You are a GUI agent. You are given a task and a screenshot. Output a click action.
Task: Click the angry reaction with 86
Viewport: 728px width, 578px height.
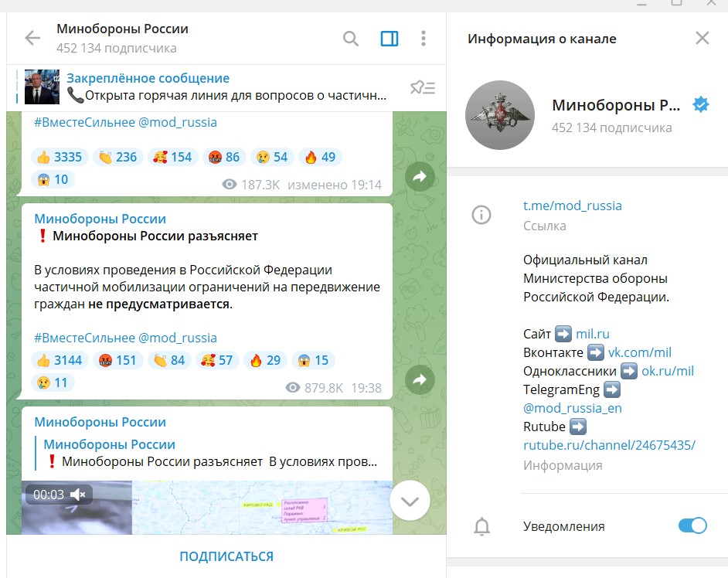tap(224, 157)
